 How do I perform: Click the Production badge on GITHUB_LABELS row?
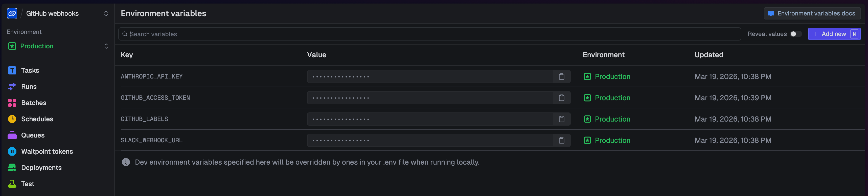[x=606, y=119]
